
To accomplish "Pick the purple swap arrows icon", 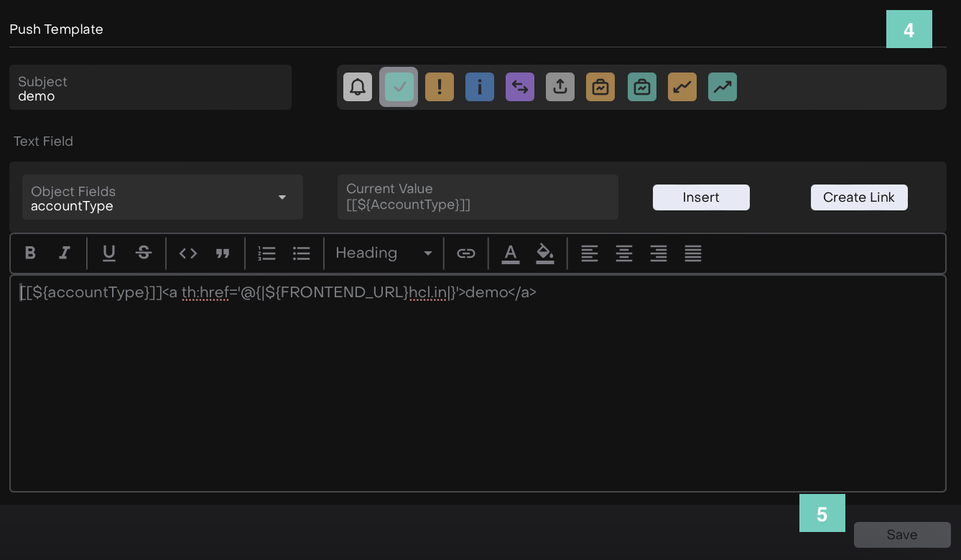I will [x=520, y=87].
